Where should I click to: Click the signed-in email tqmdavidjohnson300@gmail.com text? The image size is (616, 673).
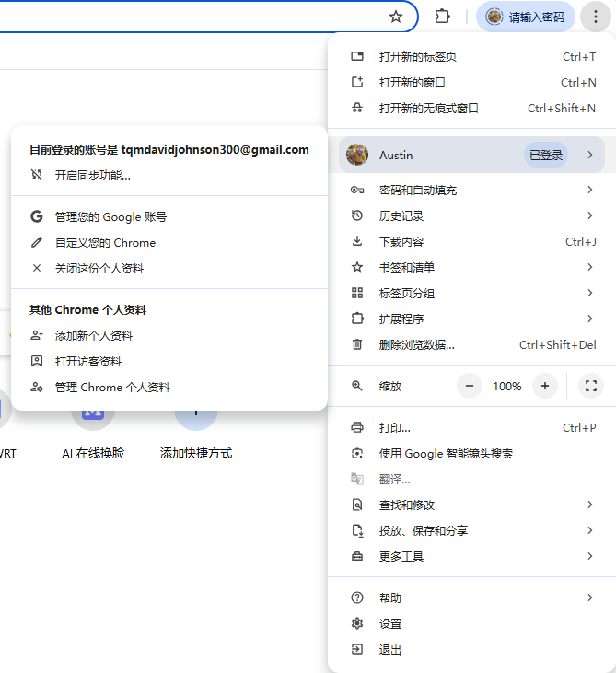(215, 149)
